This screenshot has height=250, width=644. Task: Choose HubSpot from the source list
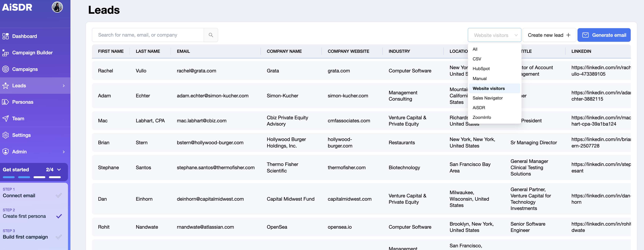point(494,69)
